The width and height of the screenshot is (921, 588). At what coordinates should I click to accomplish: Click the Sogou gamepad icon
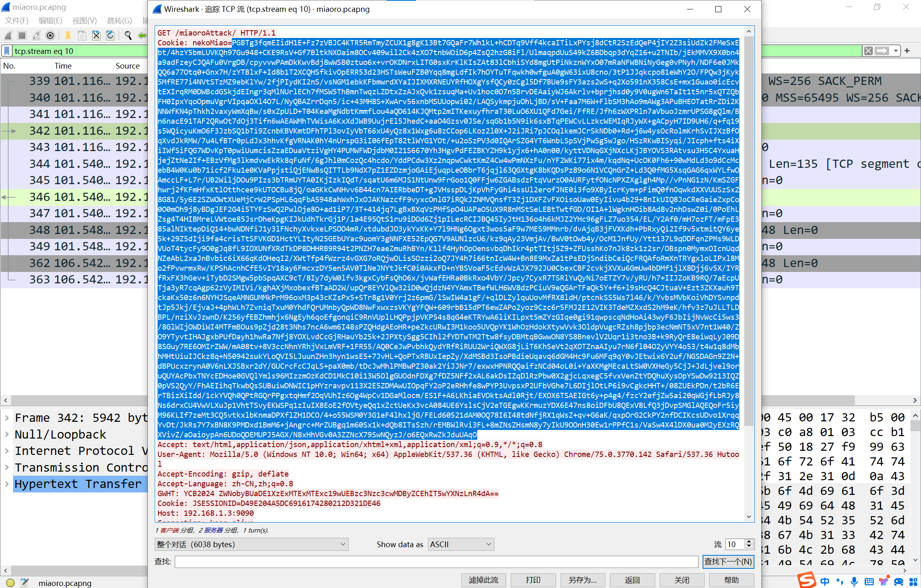(899, 581)
